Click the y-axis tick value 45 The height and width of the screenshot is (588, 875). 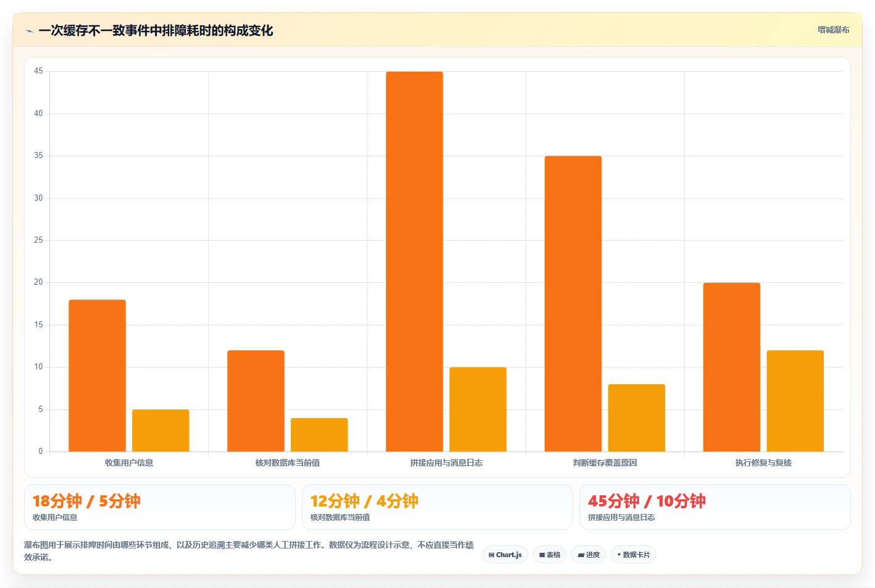coord(39,71)
